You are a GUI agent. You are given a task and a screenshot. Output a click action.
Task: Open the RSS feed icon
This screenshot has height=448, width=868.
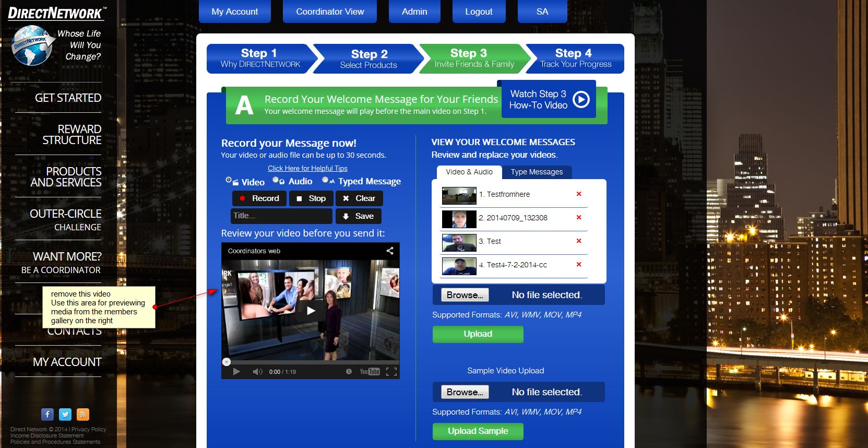[82, 414]
